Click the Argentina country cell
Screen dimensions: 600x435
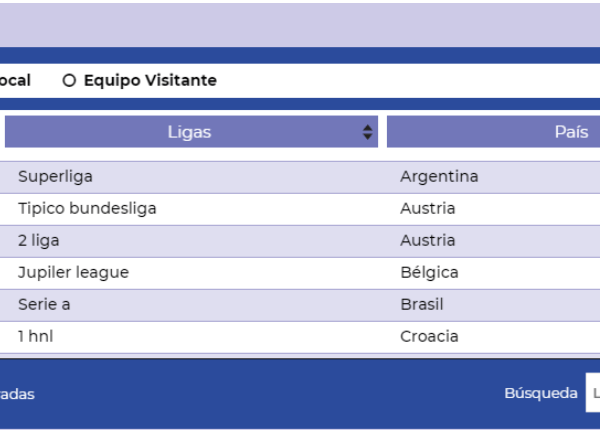[x=439, y=177]
